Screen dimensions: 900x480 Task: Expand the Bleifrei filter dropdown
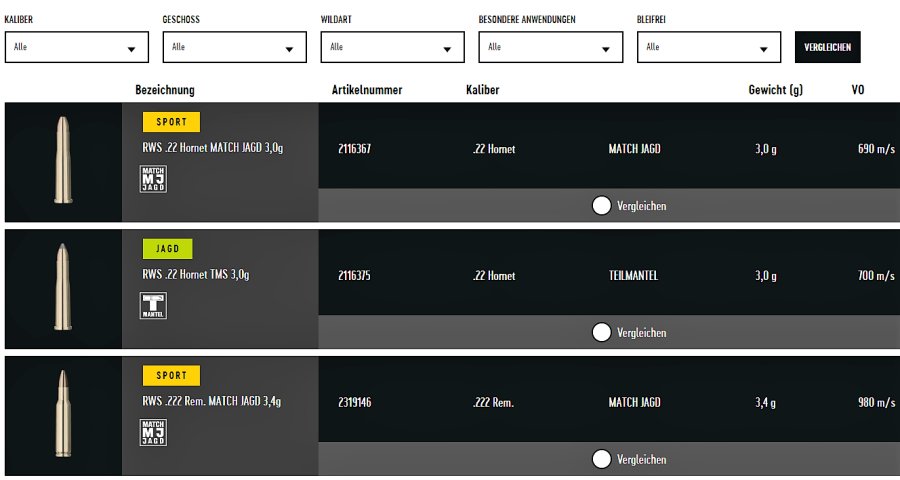[708, 47]
